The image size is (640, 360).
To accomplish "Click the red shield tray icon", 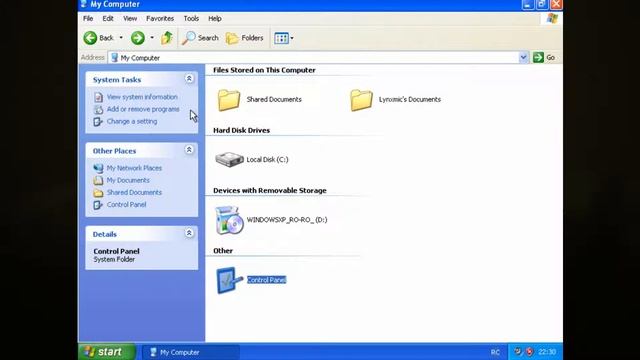I will [x=529, y=352].
